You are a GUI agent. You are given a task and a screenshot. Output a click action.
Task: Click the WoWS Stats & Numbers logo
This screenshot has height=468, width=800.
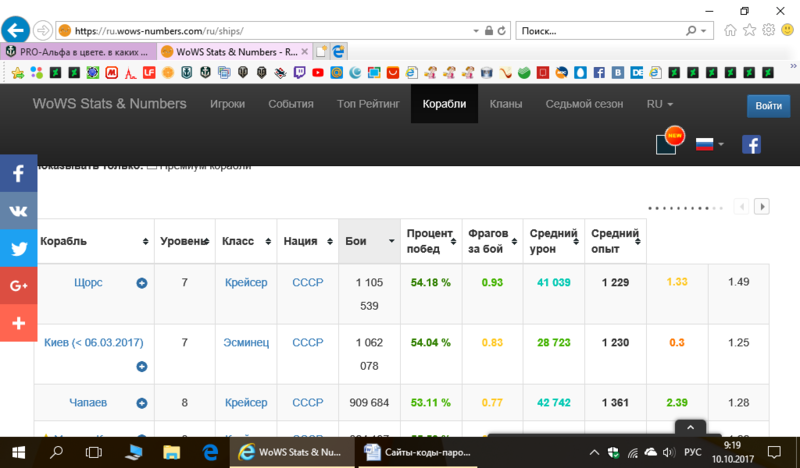click(x=110, y=104)
